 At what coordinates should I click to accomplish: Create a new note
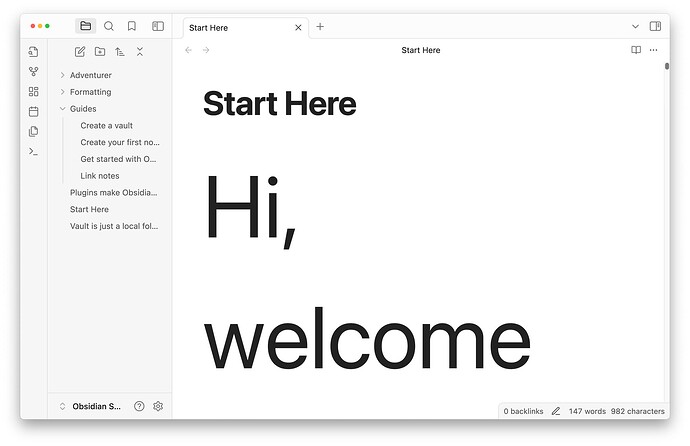(80, 52)
